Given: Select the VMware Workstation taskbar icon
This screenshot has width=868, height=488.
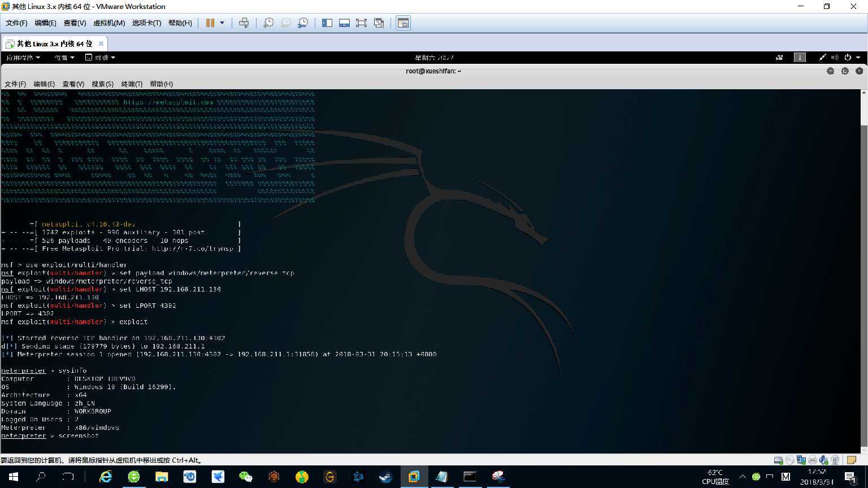Looking at the screenshot, I should point(414,477).
